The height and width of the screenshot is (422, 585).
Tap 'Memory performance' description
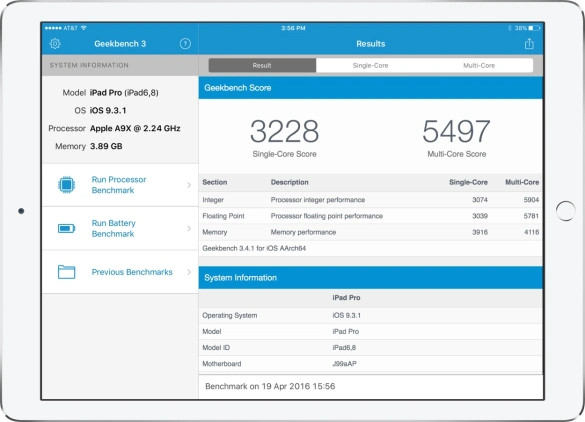pyautogui.click(x=303, y=232)
